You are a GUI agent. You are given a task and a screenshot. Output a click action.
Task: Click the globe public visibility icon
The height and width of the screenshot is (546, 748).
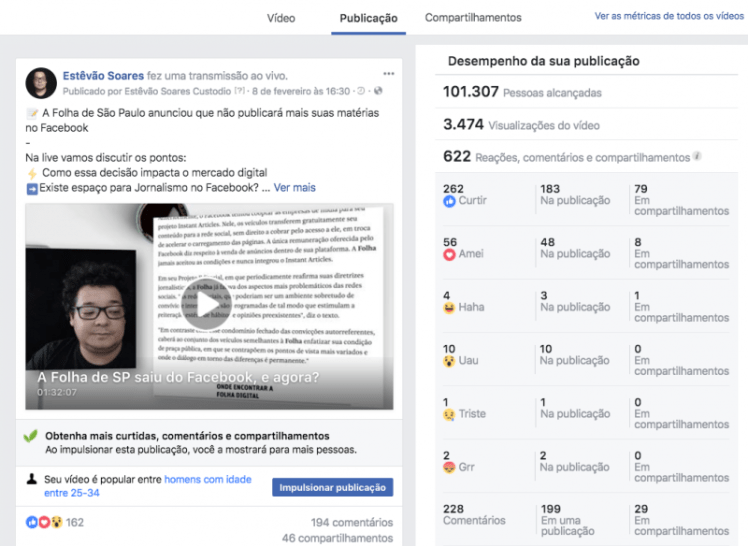(x=378, y=91)
